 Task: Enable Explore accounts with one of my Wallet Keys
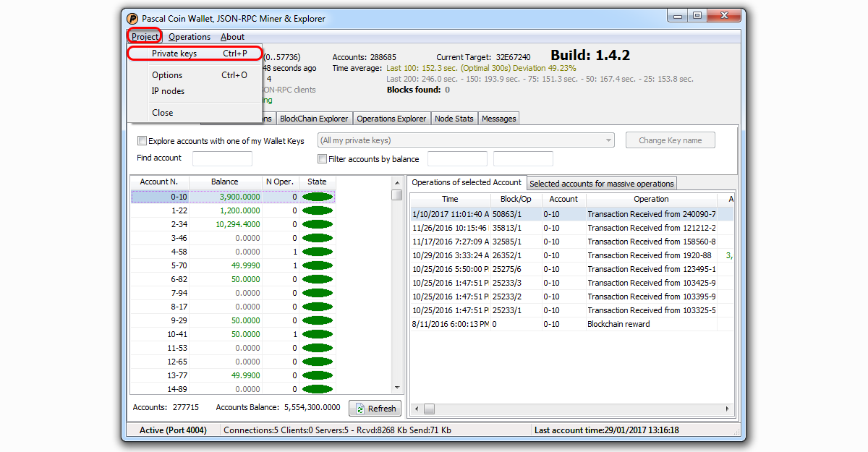[142, 141]
